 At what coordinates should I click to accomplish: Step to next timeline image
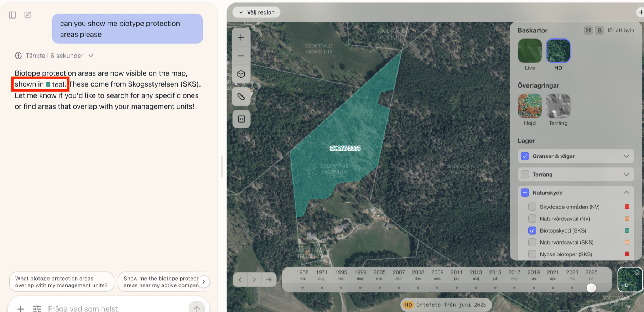point(254,280)
